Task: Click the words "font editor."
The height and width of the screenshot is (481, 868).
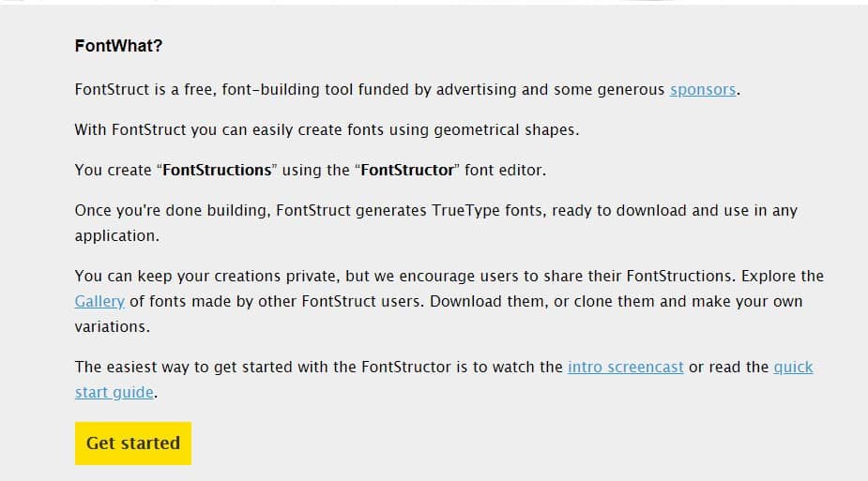Action: point(505,171)
